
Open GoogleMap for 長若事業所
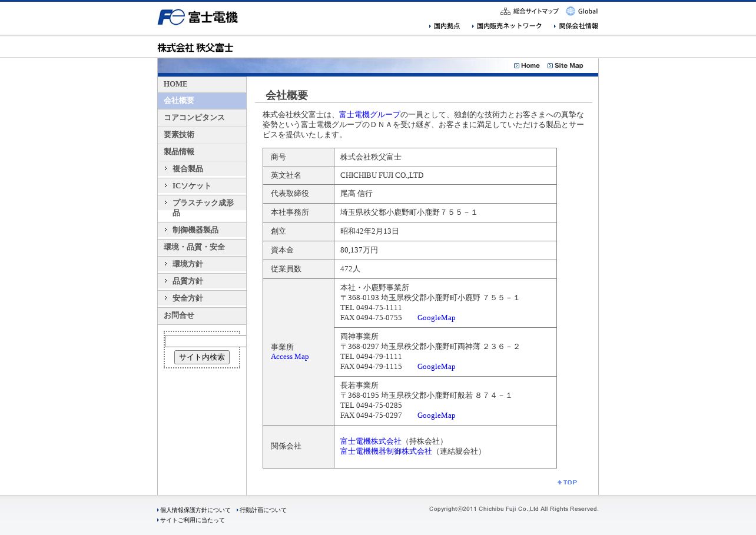pyautogui.click(x=436, y=416)
